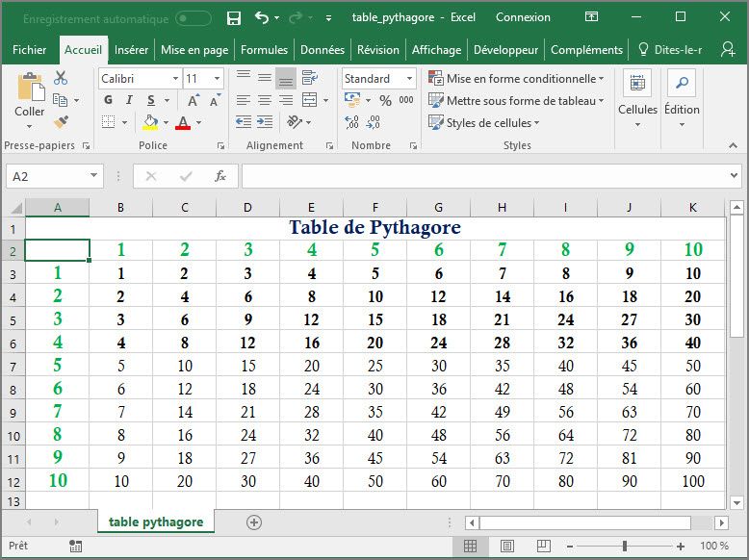The height and width of the screenshot is (560, 749).
Task: Undo the last action
Action: [261, 17]
